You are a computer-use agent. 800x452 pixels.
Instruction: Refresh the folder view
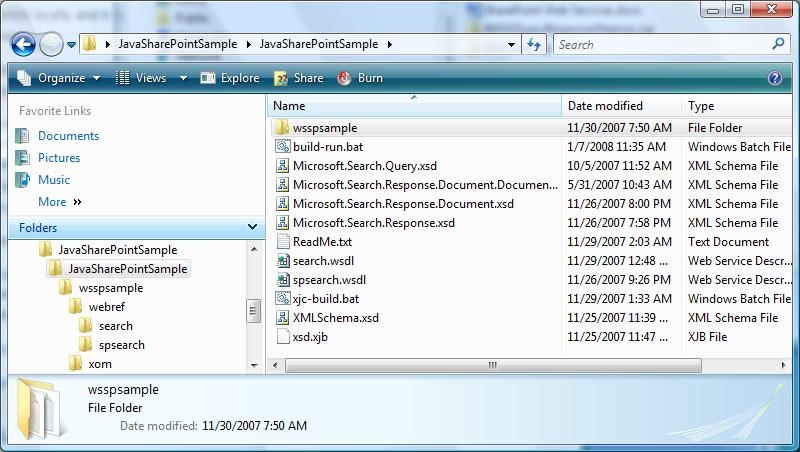(x=534, y=45)
